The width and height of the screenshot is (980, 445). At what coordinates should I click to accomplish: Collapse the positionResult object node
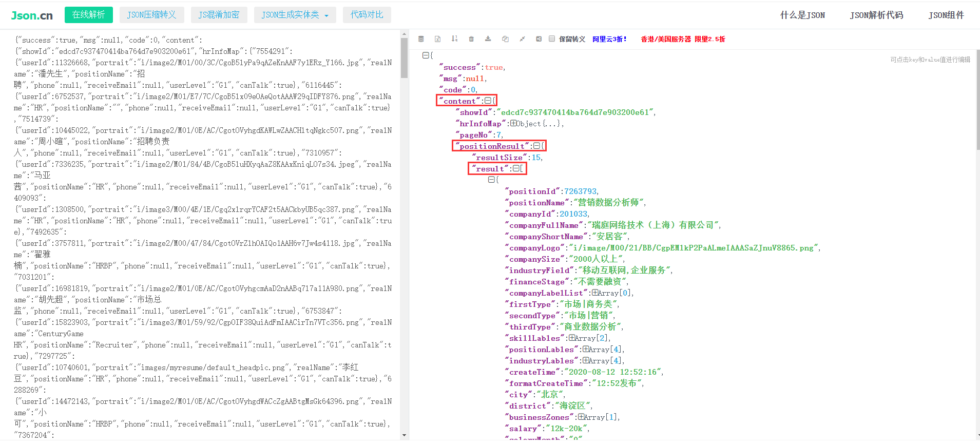point(536,146)
